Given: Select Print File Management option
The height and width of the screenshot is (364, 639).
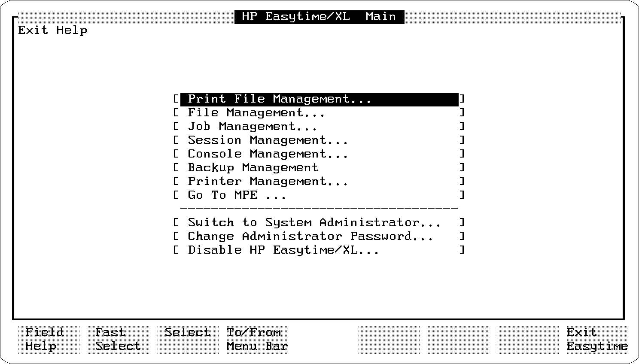Looking at the screenshot, I should coord(279,99).
